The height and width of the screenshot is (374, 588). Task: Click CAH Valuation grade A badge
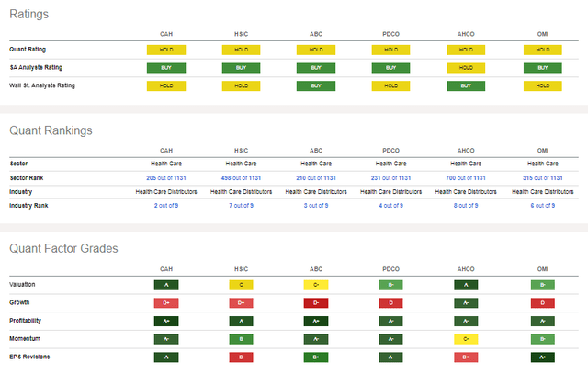click(x=166, y=285)
